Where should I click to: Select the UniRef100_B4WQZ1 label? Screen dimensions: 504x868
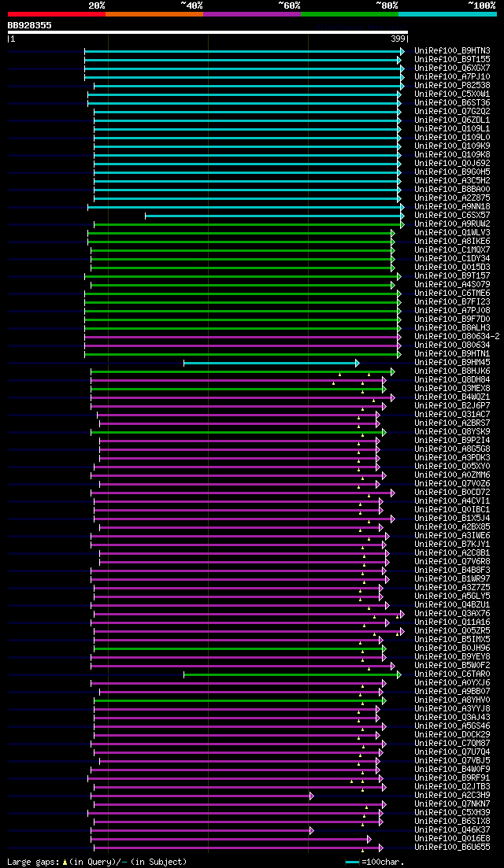point(452,397)
